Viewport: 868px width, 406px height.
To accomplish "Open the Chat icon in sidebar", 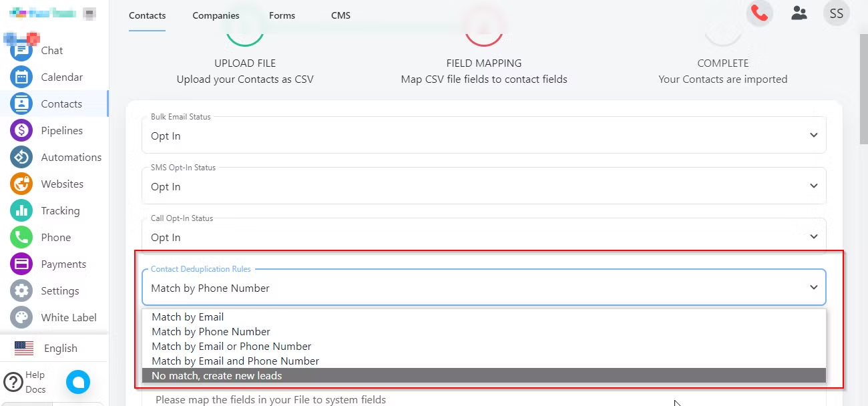I will [x=21, y=50].
